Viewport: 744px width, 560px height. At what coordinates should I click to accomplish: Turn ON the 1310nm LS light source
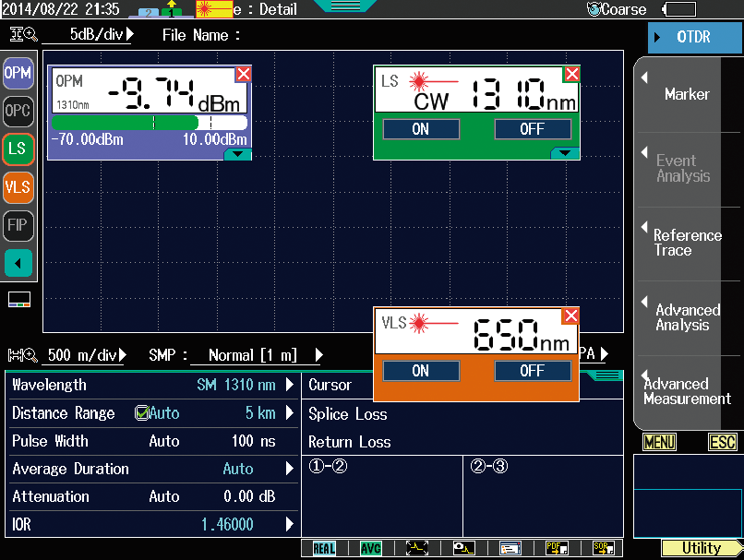tap(421, 129)
